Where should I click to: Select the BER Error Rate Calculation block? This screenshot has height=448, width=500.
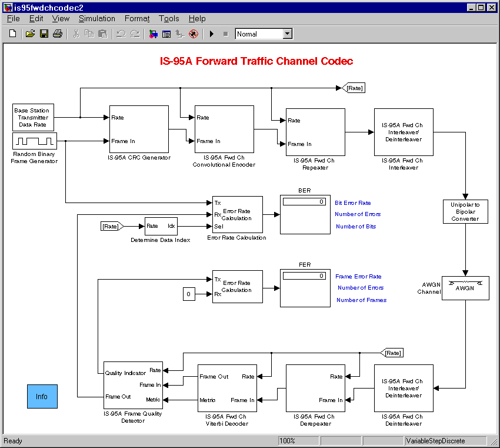pos(238,214)
